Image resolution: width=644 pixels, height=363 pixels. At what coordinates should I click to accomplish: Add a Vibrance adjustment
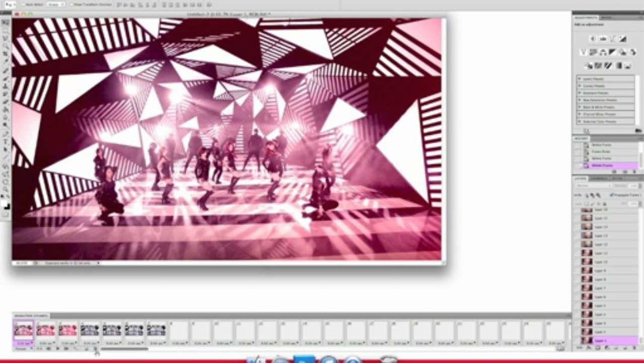(x=583, y=52)
